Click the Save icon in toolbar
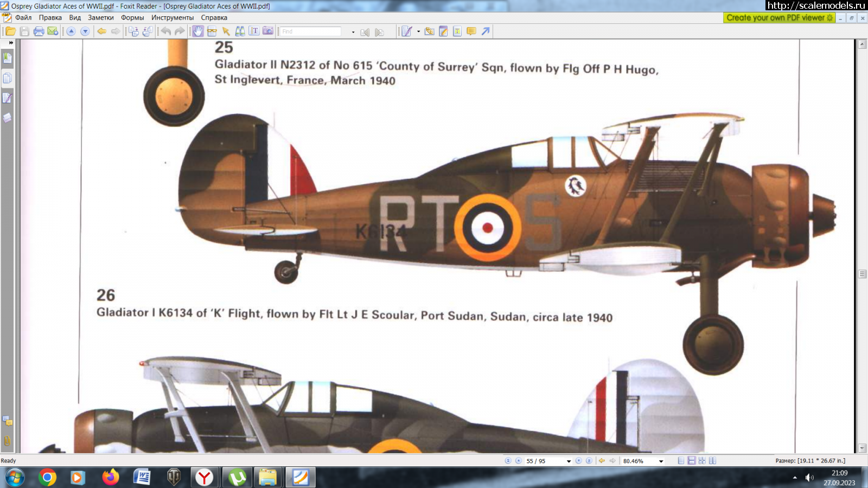This screenshot has height=488, width=868. (24, 31)
